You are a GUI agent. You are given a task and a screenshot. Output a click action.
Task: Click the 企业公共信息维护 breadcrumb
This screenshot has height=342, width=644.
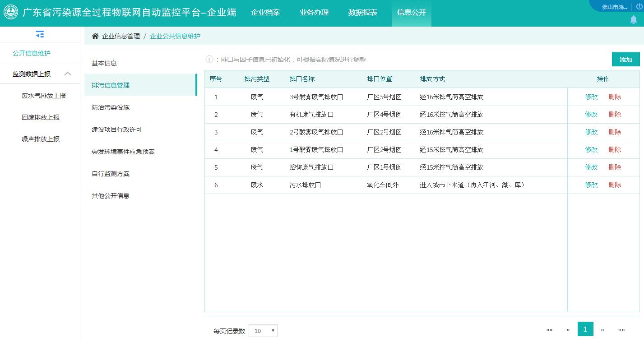(175, 36)
